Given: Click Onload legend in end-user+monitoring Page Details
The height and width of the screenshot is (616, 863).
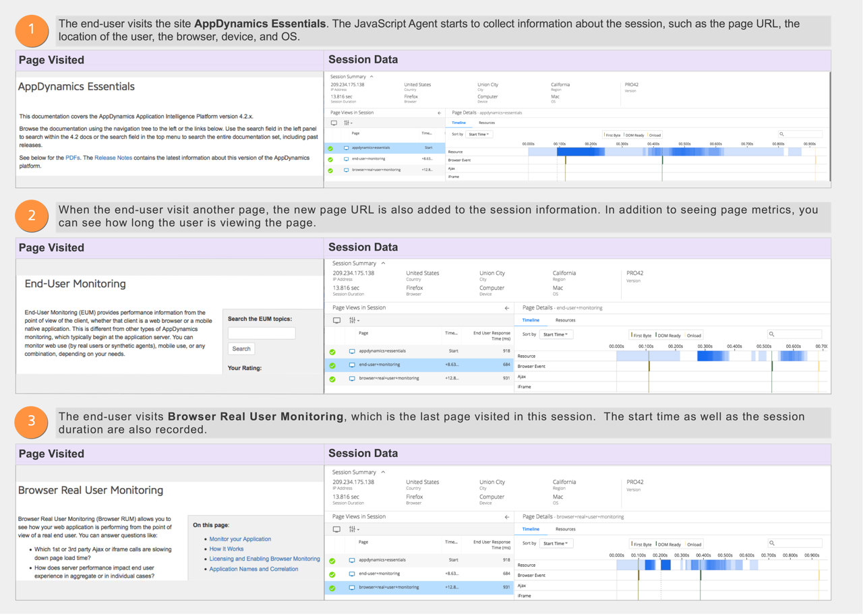Looking at the screenshot, I should (694, 336).
